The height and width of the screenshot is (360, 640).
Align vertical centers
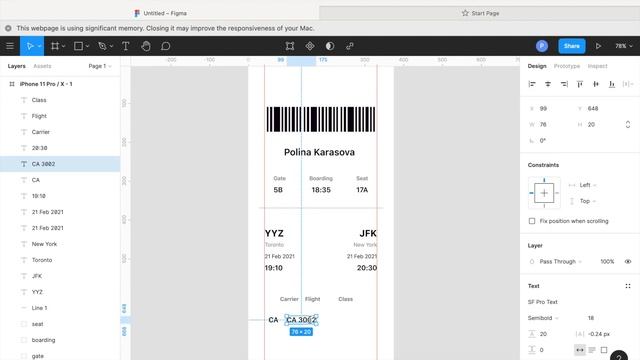point(596,84)
